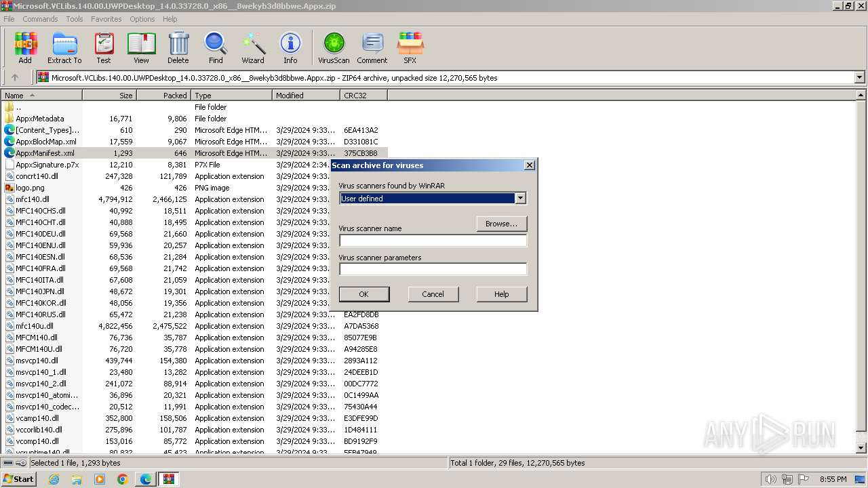Click the Add toolbar icon
The width and height of the screenshot is (868, 488).
(x=25, y=47)
